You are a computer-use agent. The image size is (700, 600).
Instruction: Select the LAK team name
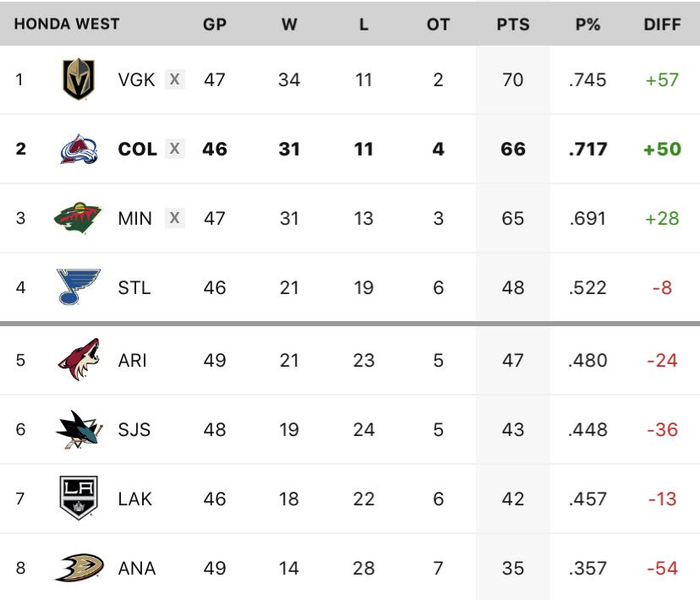click(x=135, y=498)
